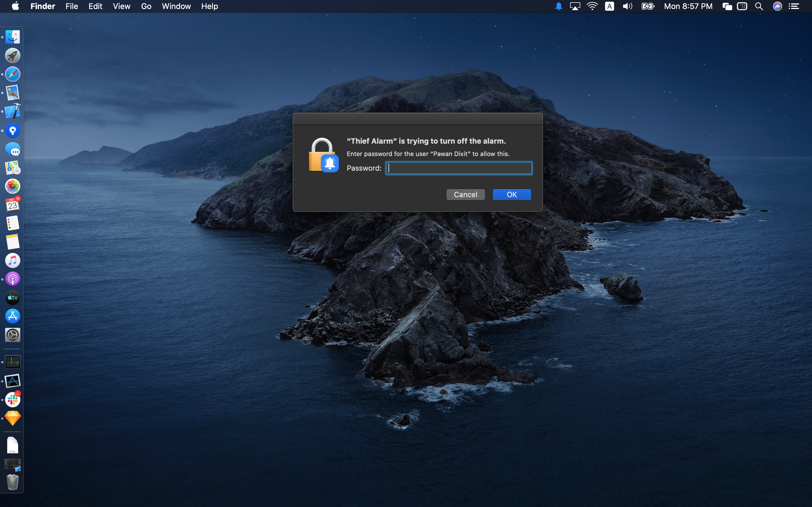
Task: Open Safari from the Dock
Action: 12,74
